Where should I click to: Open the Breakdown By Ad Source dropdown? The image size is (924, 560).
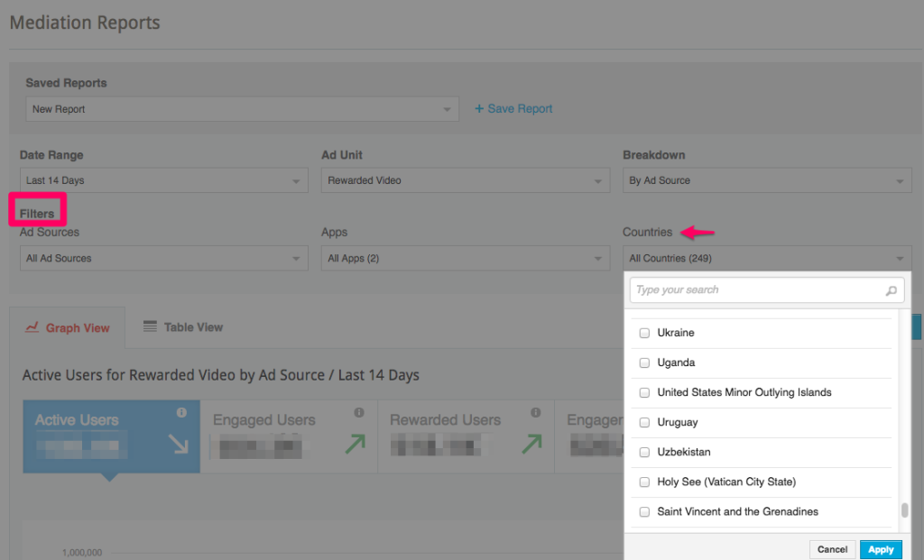[766, 180]
